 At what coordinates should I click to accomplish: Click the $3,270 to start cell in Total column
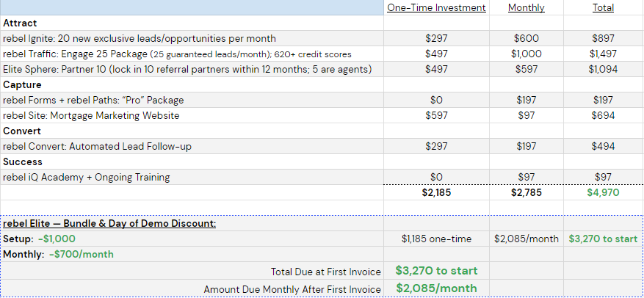tap(603, 239)
